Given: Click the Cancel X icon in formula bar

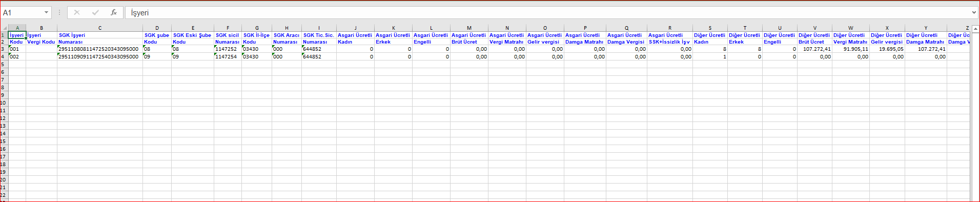Looking at the screenshot, I should (x=77, y=12).
